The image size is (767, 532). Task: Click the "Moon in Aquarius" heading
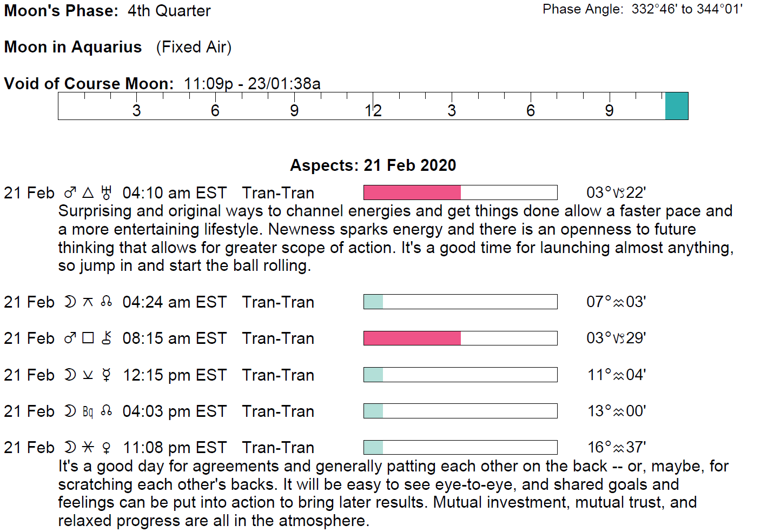point(73,48)
